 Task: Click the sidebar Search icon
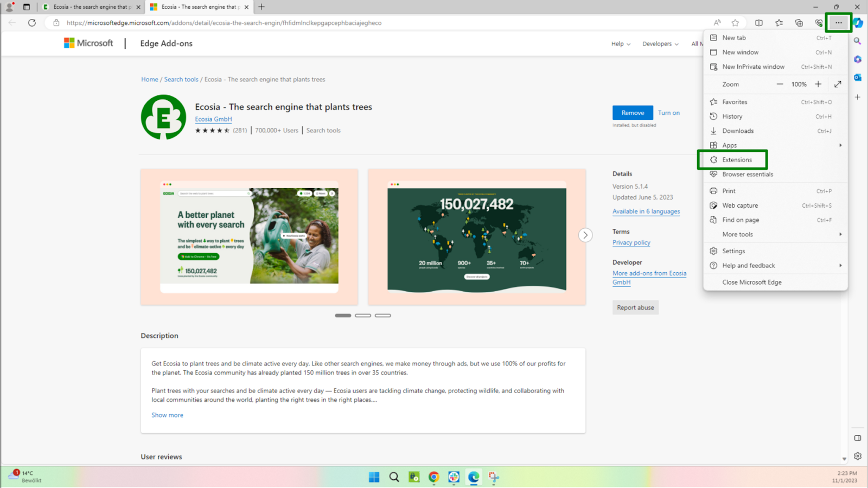[858, 41]
